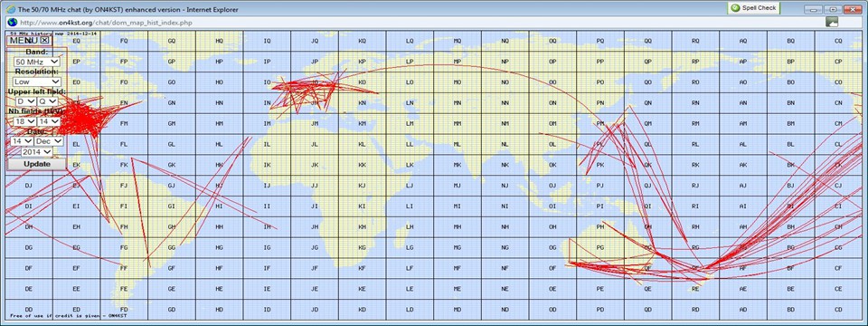Open the month Dec dropdown
Screen dimensions: 868x326
tap(49, 141)
